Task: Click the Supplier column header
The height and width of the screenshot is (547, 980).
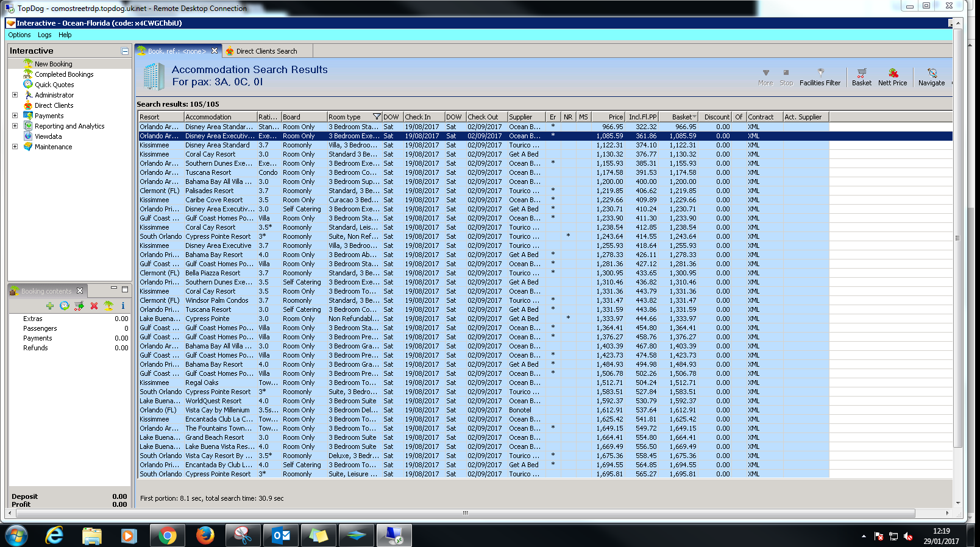Action: 527,117
